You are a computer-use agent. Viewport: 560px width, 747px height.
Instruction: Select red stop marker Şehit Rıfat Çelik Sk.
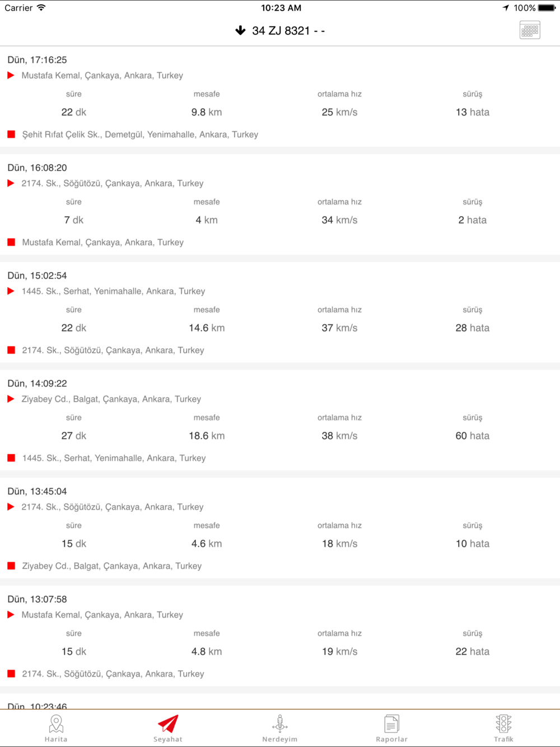(x=11, y=134)
